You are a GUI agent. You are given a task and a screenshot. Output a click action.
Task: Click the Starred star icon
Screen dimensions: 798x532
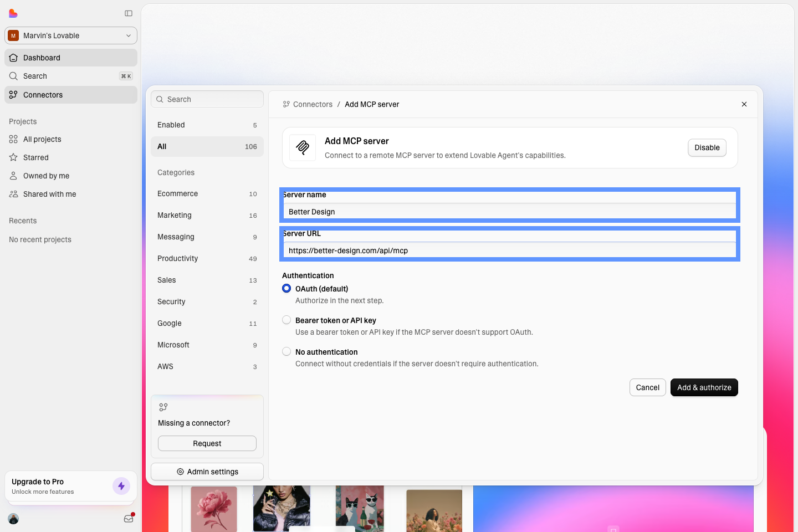click(x=13, y=157)
